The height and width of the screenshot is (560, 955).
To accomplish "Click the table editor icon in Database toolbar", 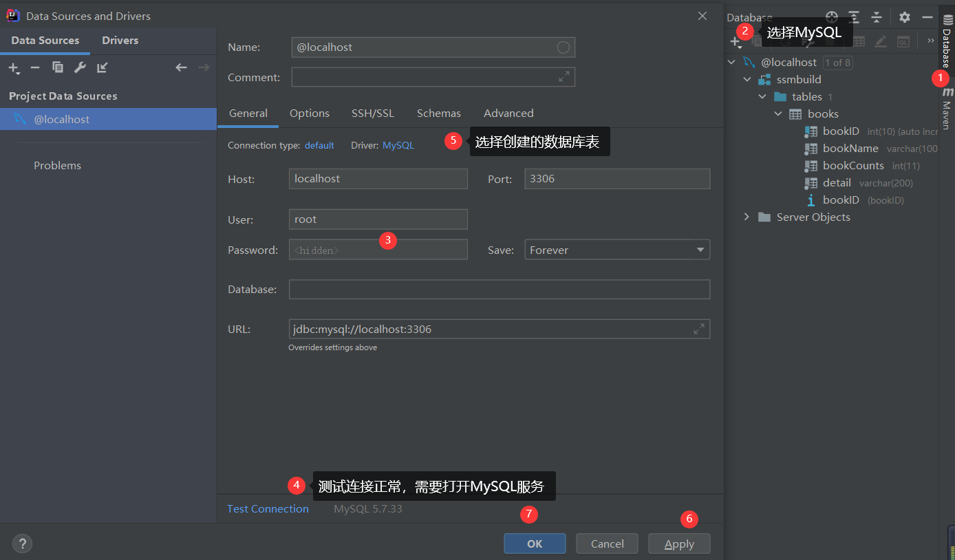I will click(x=858, y=42).
